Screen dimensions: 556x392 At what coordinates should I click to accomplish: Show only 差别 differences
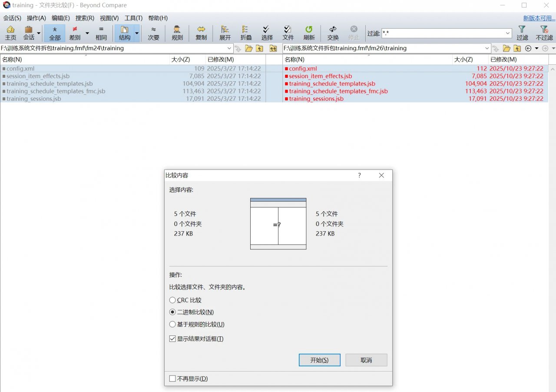75,33
